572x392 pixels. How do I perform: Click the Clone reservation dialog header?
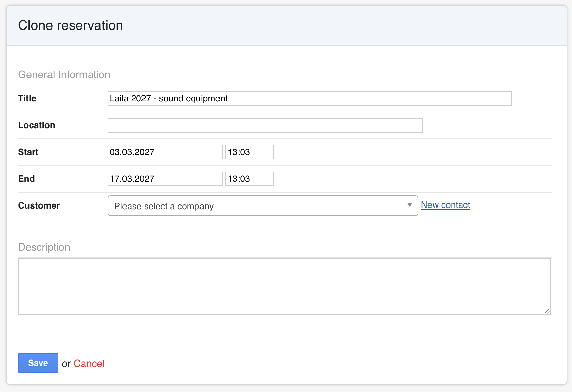[71, 25]
